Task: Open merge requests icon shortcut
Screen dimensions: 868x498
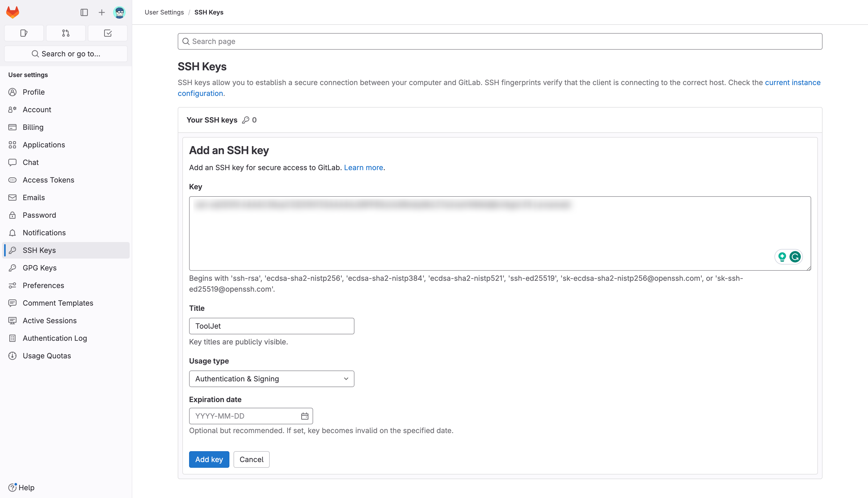Action: (66, 33)
